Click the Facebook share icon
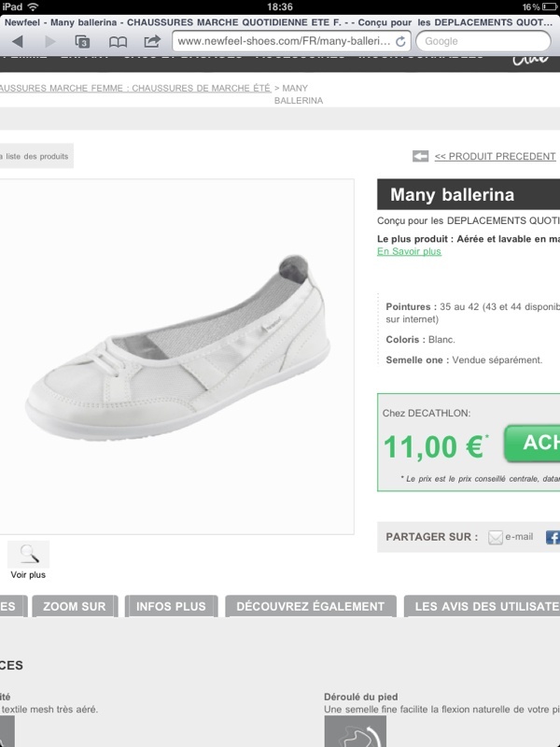Image resolution: width=560 pixels, height=747 pixels. (x=553, y=537)
